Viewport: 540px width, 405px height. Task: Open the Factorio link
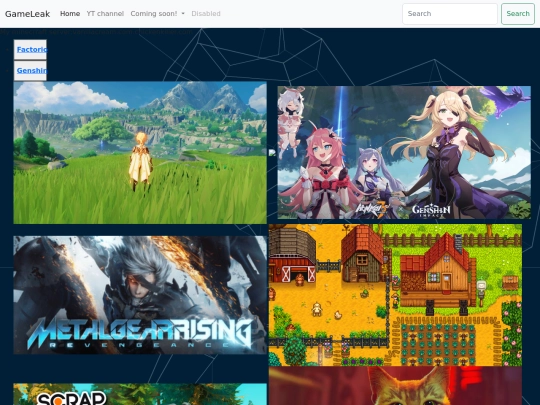click(x=32, y=49)
